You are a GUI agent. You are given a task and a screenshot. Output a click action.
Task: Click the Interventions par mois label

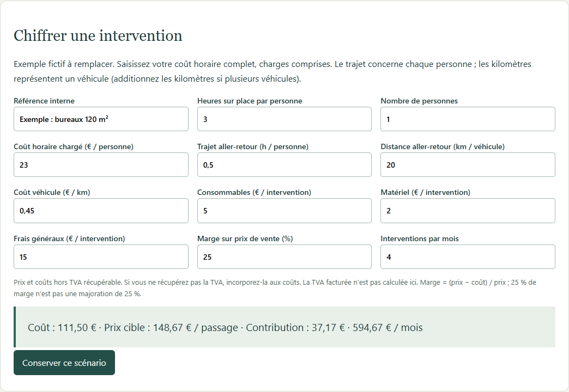click(420, 238)
